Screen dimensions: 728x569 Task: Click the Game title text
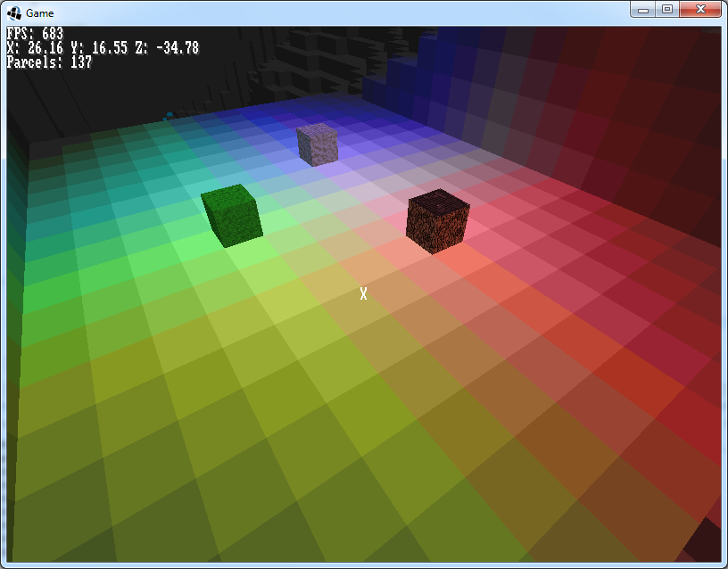tap(39, 13)
